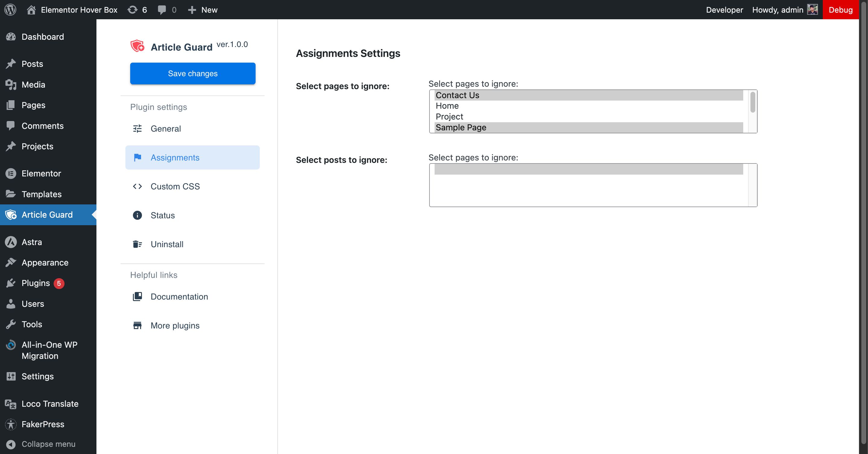The height and width of the screenshot is (454, 868).
Task: Click the Pages icon in sidebar
Action: pos(11,105)
